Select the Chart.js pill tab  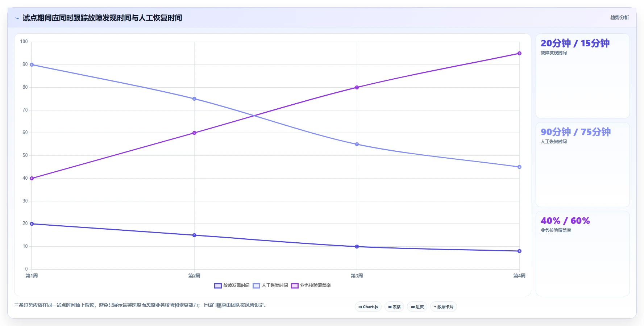point(368,307)
